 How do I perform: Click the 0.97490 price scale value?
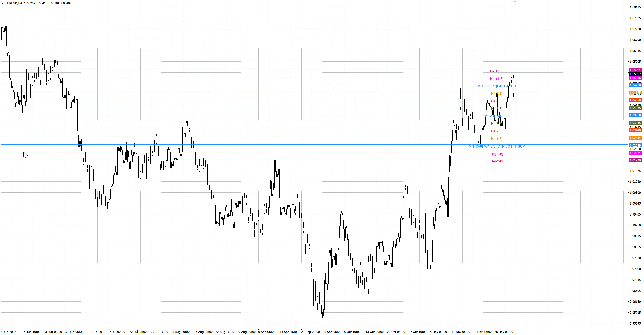coord(635,269)
